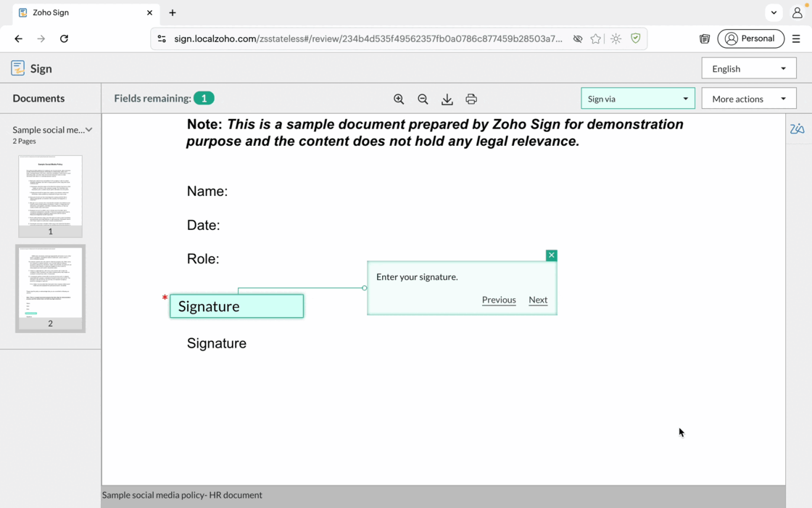Viewport: 812px width, 508px height.
Task: Click the shield icon in address bar
Action: [x=636, y=39]
